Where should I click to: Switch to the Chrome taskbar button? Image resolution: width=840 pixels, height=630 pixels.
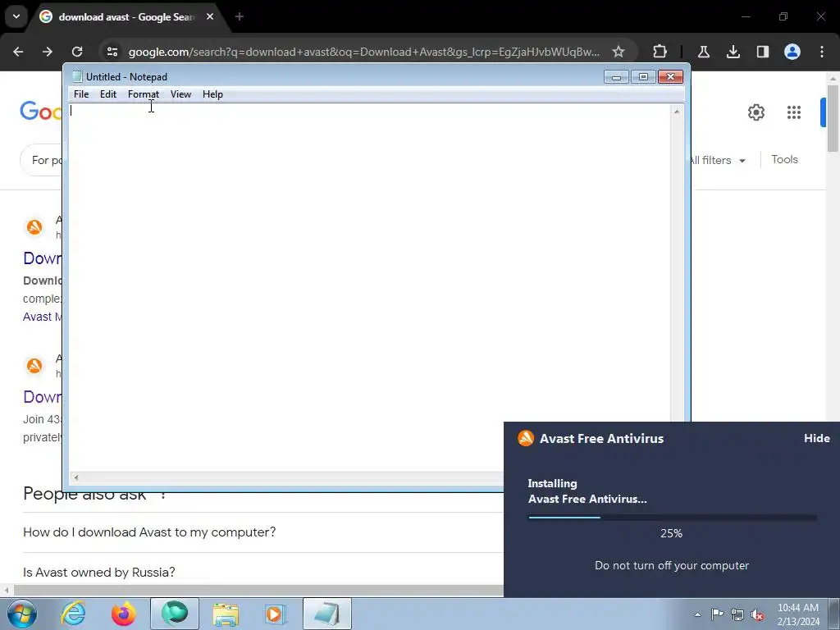175,614
